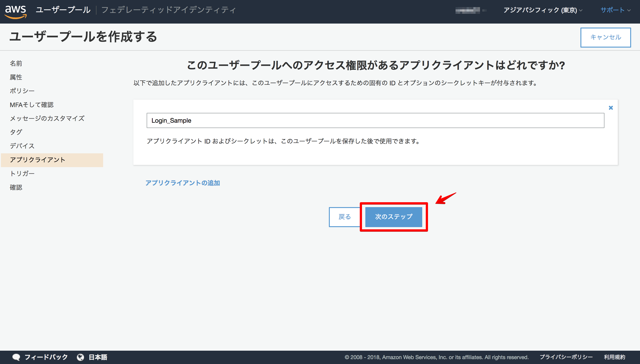Click the 2008 - 2018 Amazon copyright text
The image size is (640, 364).
click(436, 357)
